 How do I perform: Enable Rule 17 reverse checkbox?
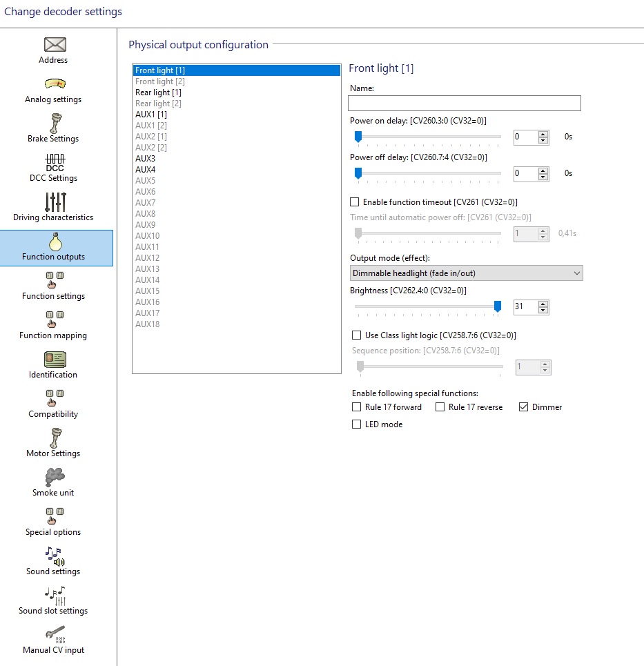click(440, 407)
